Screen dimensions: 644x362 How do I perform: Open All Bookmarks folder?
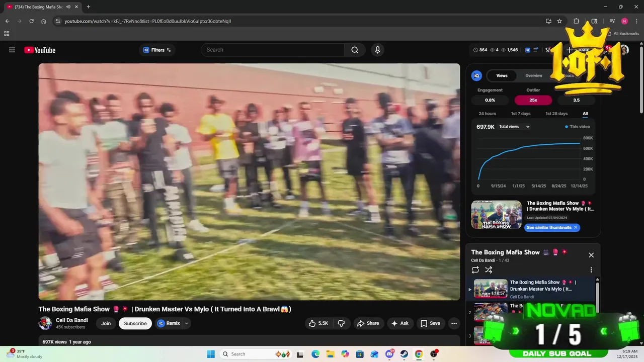pyautogui.click(x=623, y=34)
